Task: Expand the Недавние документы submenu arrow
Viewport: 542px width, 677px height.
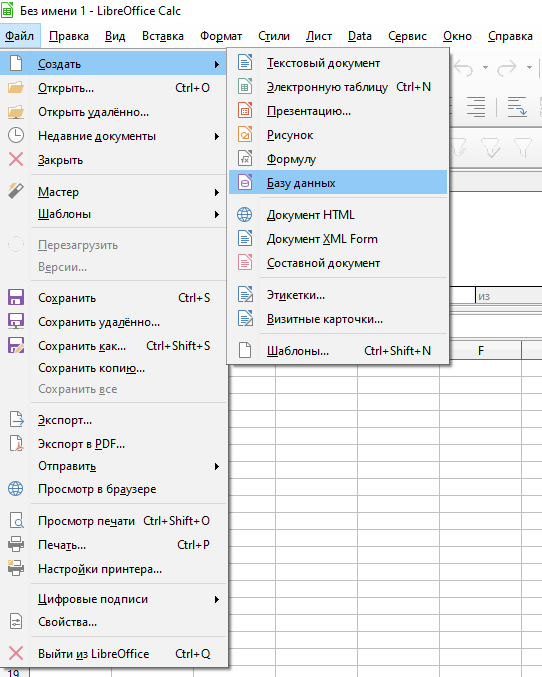Action: coord(217,136)
